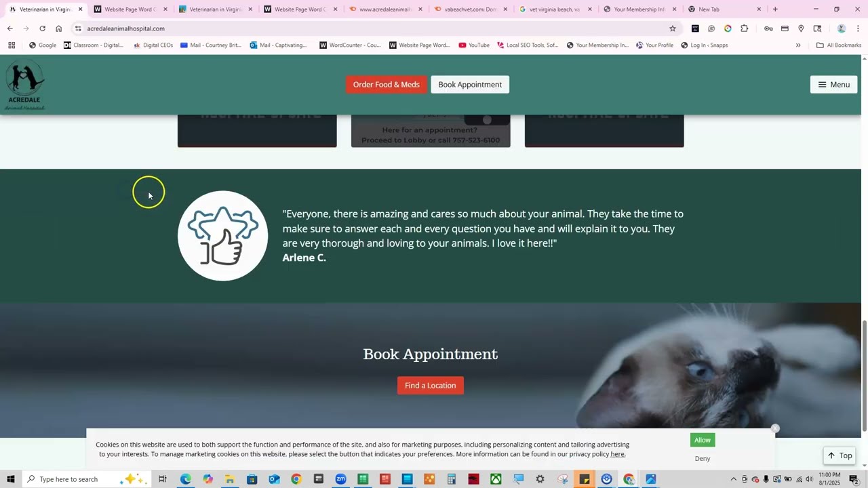Open the Chrome three-dot menu
Screen dimensions: 868x488
tap(858, 28)
